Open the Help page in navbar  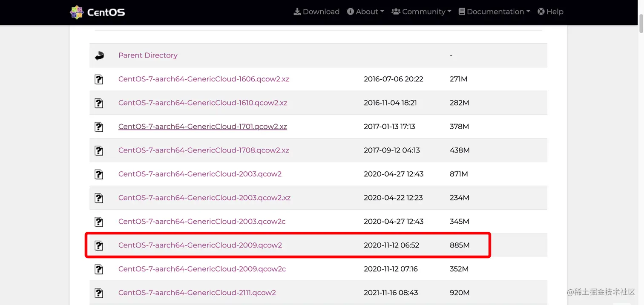coord(550,12)
